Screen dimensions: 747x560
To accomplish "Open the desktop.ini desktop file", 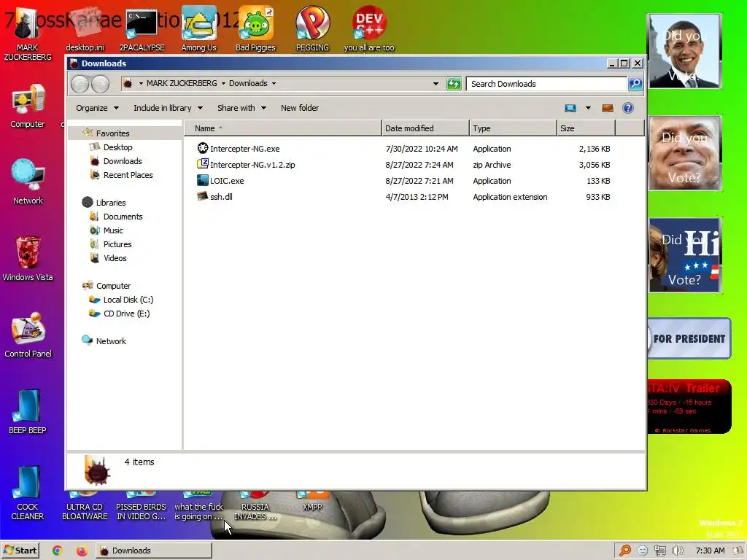I will 85,28.
